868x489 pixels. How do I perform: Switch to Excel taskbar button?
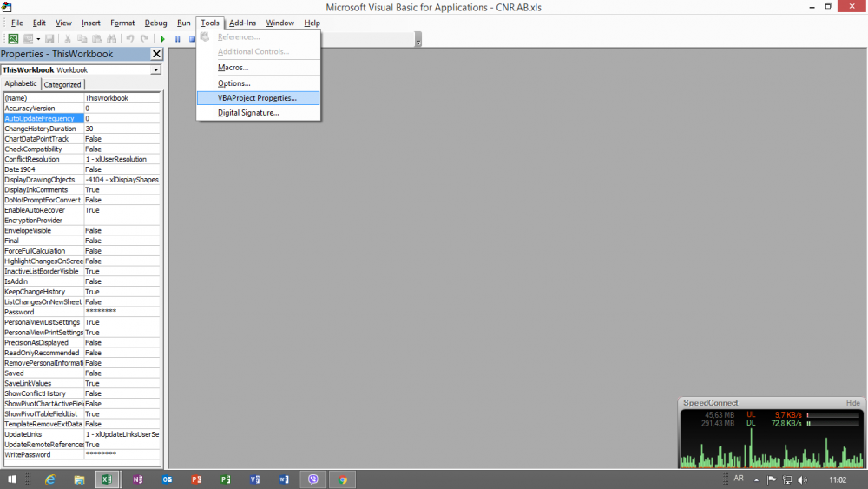click(108, 479)
